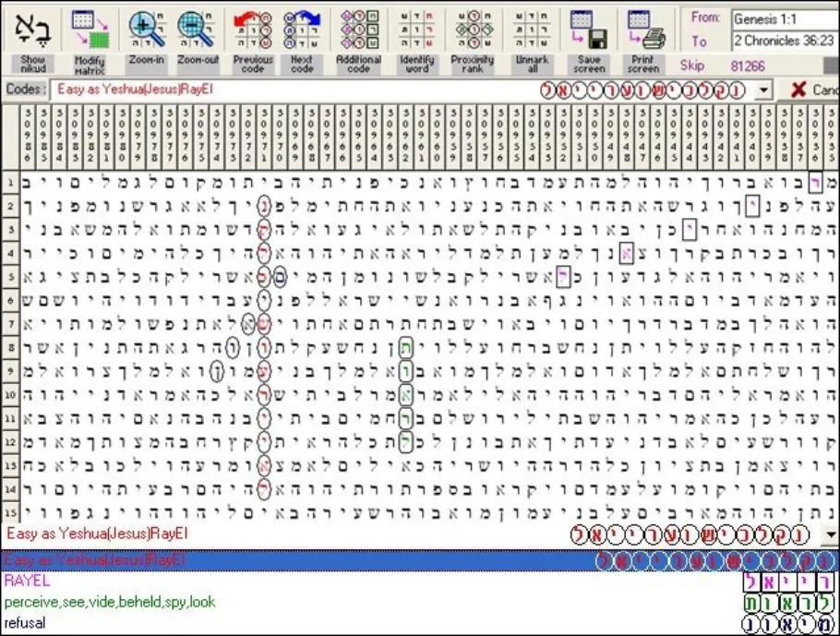The image size is (840, 636).
Task: Select the refusal list row
Action: coord(420,623)
